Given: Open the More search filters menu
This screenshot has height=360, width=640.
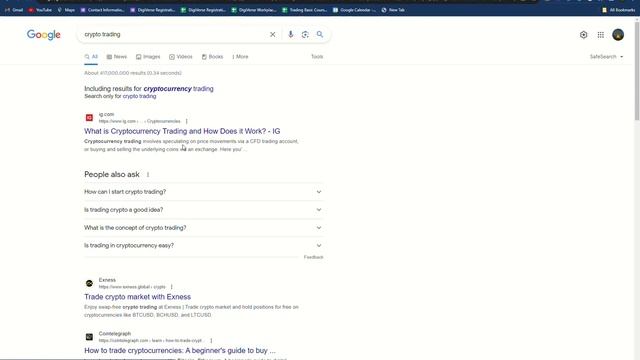Looking at the screenshot, I should (240, 57).
